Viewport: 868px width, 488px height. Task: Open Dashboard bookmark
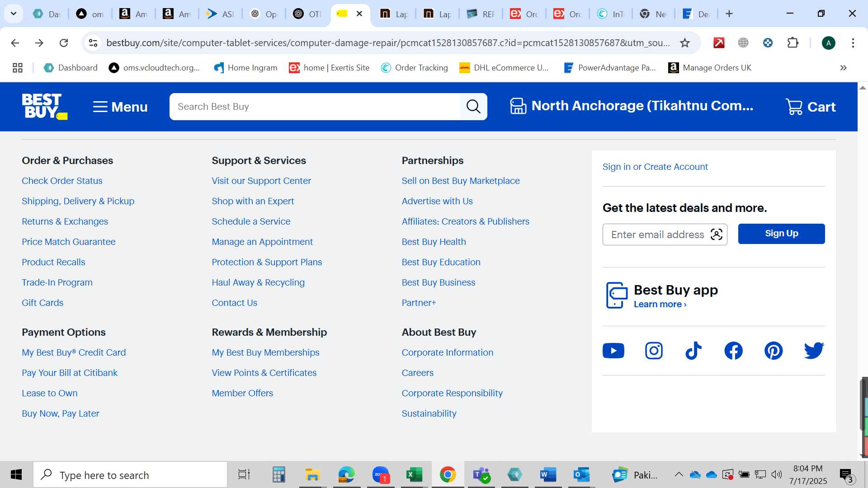(71, 68)
